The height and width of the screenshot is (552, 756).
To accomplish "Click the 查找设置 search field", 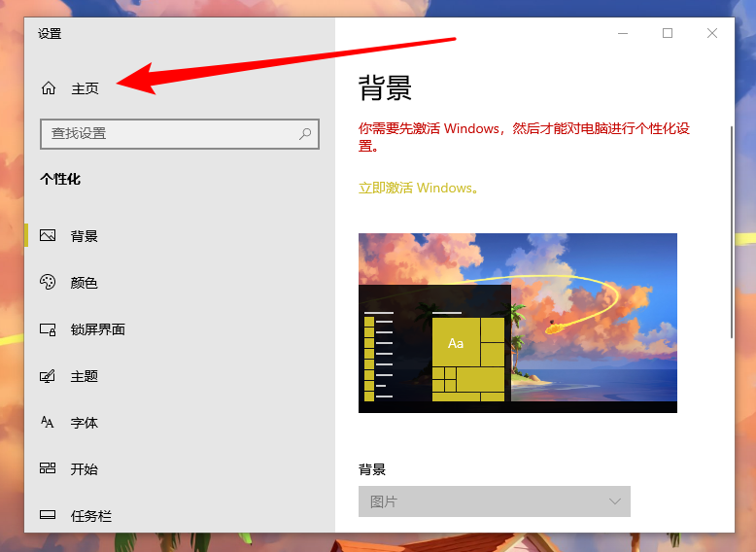I will tap(180, 133).
